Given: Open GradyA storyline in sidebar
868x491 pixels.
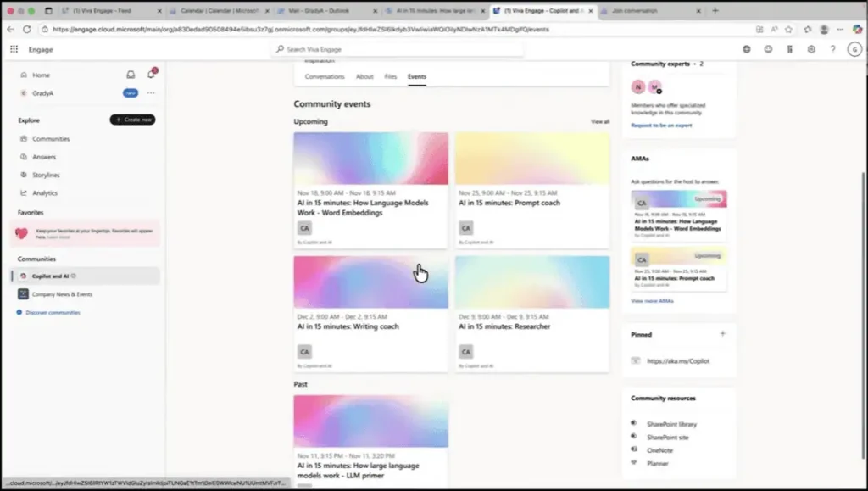Looking at the screenshot, I should [x=42, y=93].
